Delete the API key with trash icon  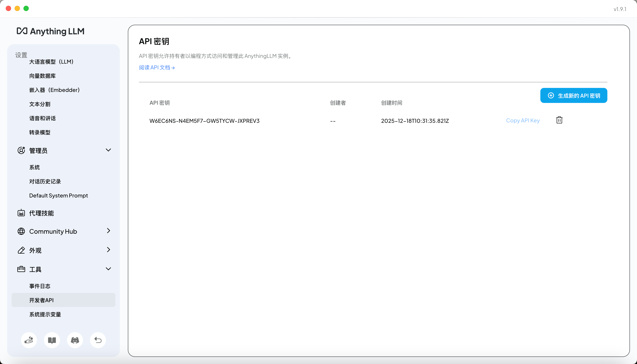[559, 120]
